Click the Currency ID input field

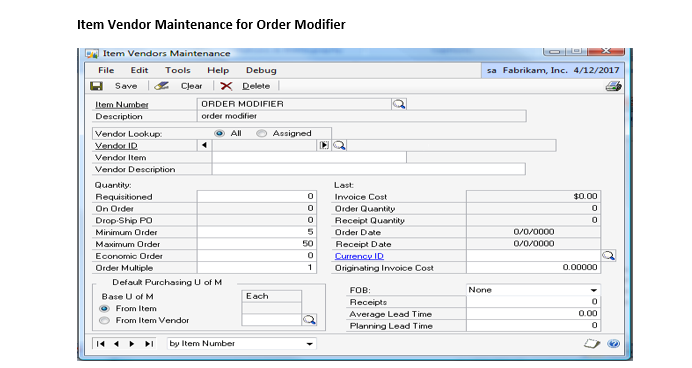[533, 255]
